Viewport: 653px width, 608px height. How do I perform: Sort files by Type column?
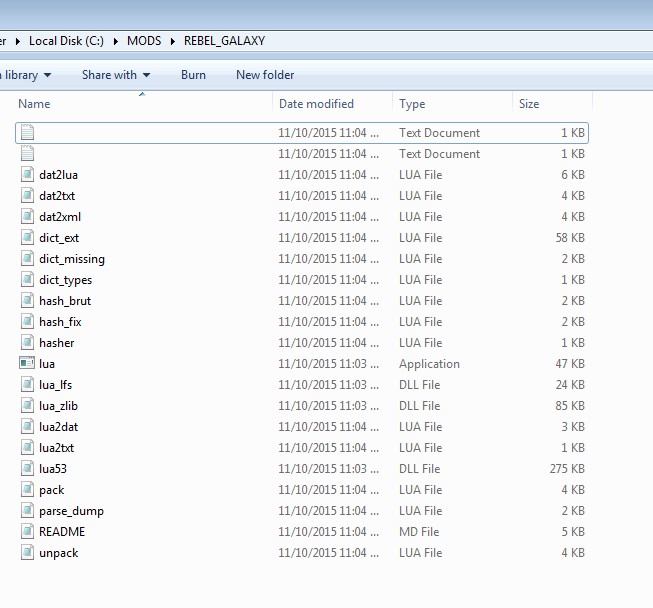453,104
